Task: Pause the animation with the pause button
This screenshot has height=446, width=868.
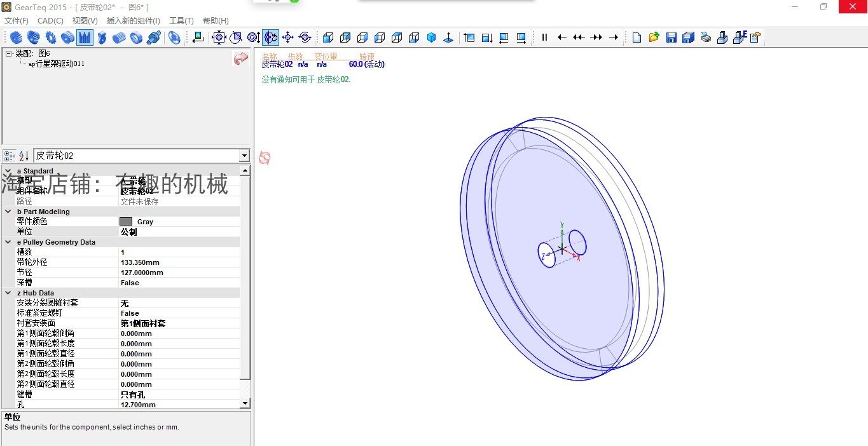Action: [544, 37]
